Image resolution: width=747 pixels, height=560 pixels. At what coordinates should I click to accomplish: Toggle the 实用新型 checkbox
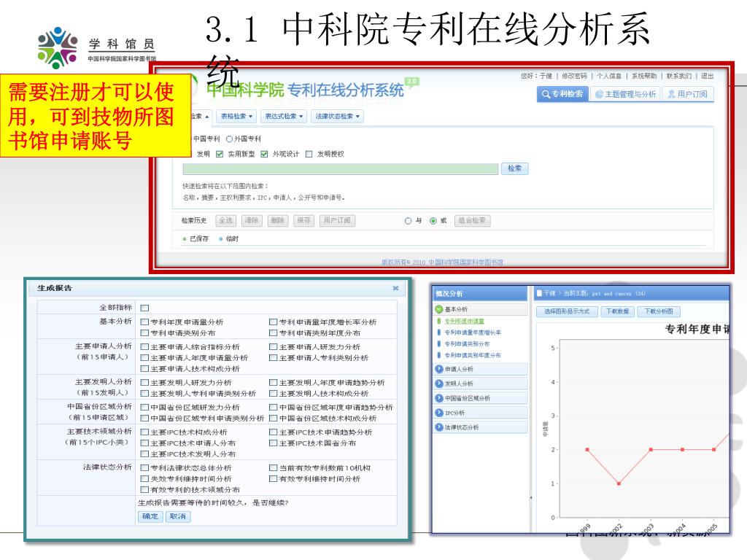pyautogui.click(x=220, y=154)
